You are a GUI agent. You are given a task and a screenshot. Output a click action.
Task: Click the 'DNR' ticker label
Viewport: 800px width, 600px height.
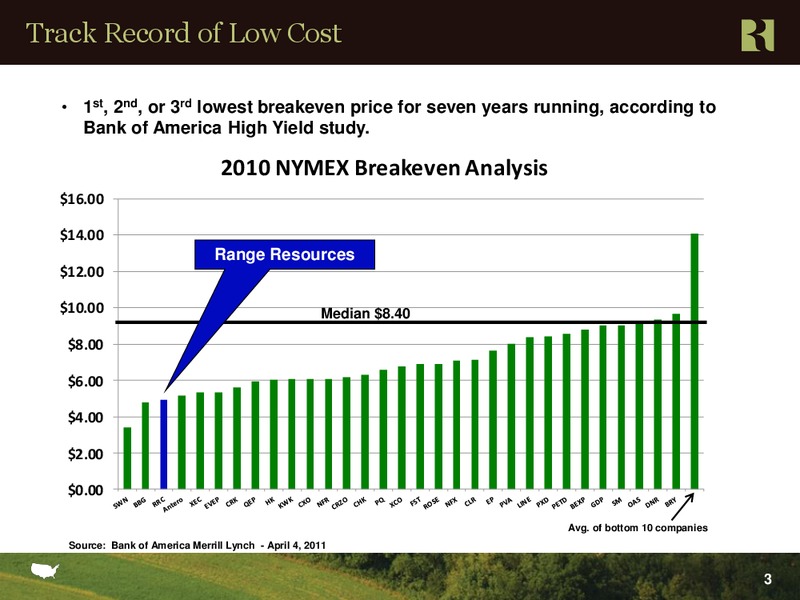pos(652,502)
